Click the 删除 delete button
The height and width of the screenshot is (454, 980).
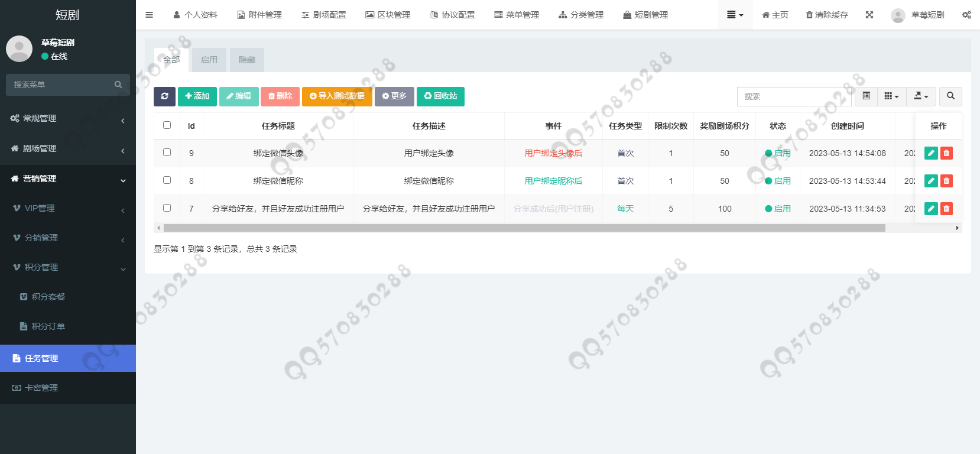pyautogui.click(x=280, y=96)
